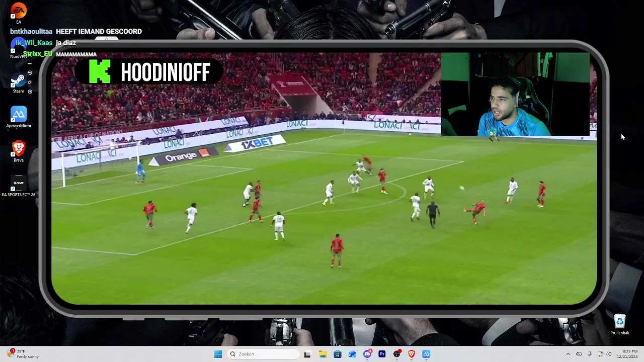This screenshot has width=644, height=362.
Task: Expand the hidden system tray icons
Action: click(x=568, y=354)
